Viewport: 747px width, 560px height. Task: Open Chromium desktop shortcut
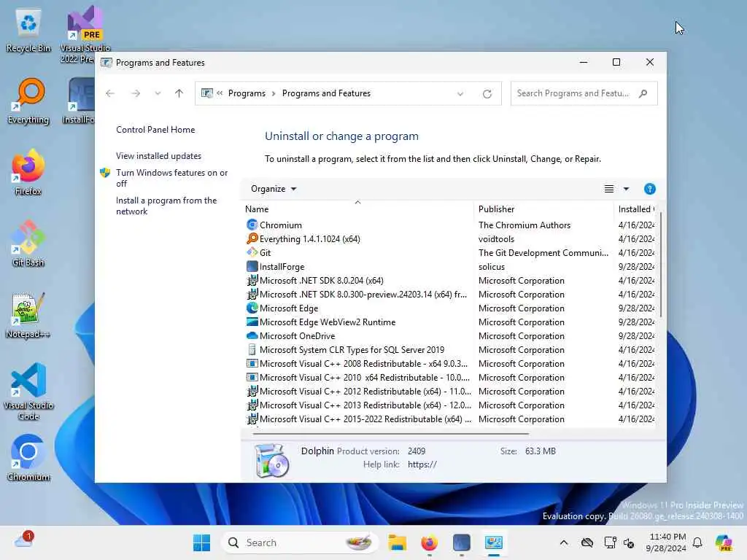[28, 458]
